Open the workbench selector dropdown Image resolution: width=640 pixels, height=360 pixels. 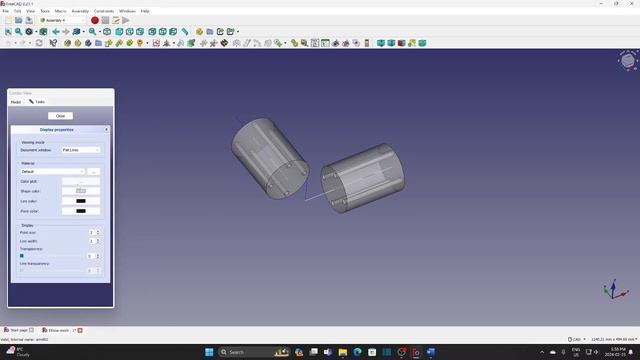tap(62, 20)
